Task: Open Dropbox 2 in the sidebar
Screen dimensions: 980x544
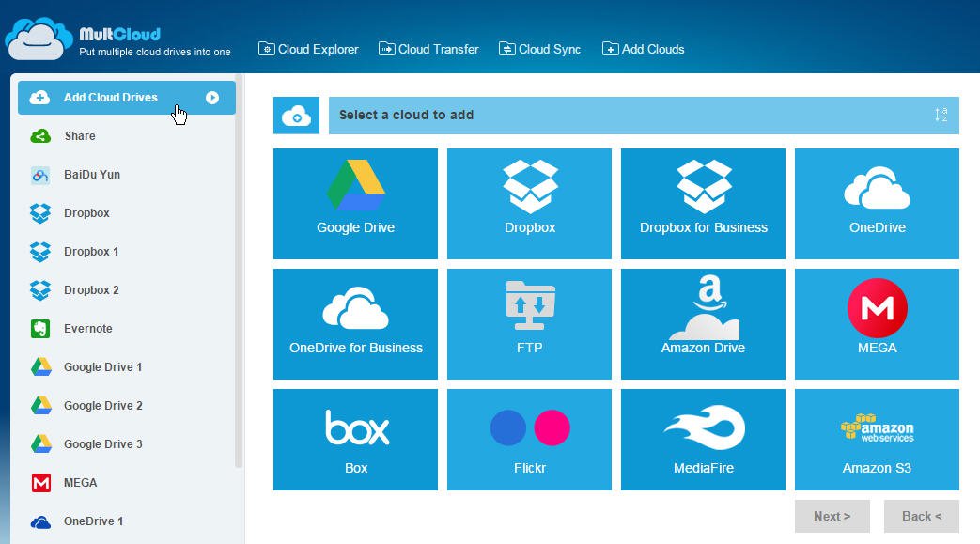Action: click(x=126, y=290)
